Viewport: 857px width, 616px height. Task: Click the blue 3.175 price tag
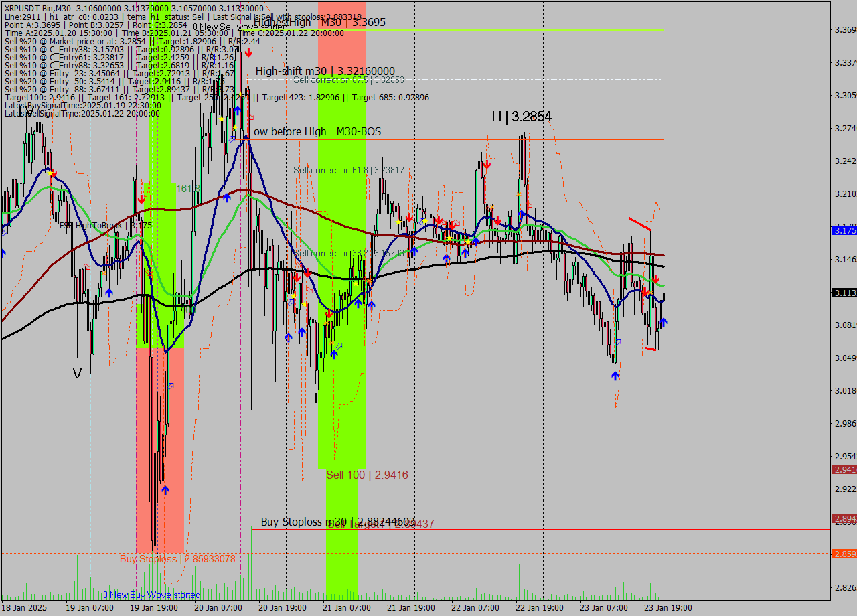coord(844,230)
